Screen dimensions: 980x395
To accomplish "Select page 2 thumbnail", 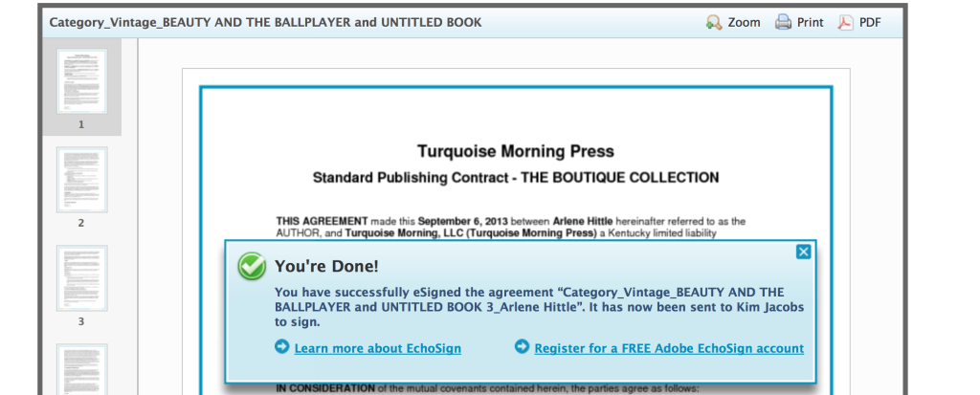I will pos(82,180).
